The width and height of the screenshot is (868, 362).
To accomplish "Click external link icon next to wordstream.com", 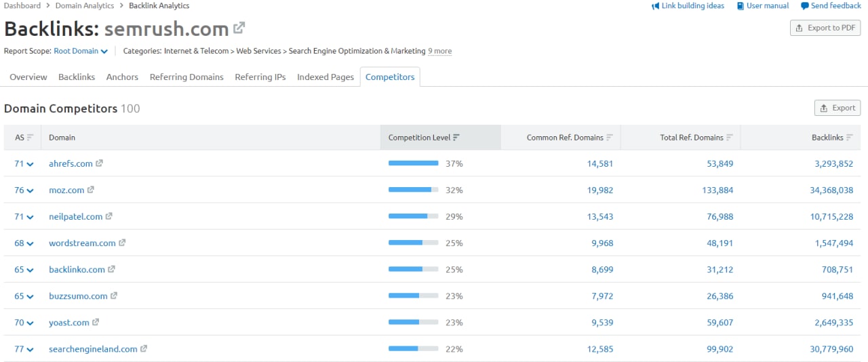I will [x=123, y=243].
